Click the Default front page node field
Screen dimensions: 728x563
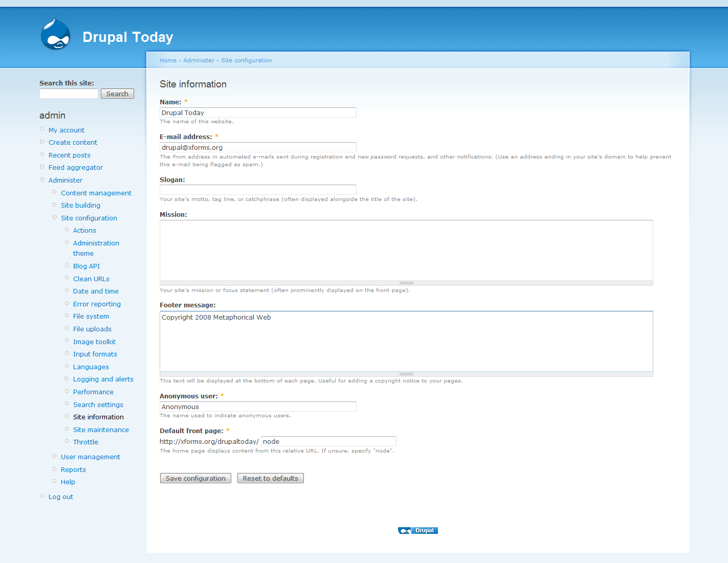[328, 441]
